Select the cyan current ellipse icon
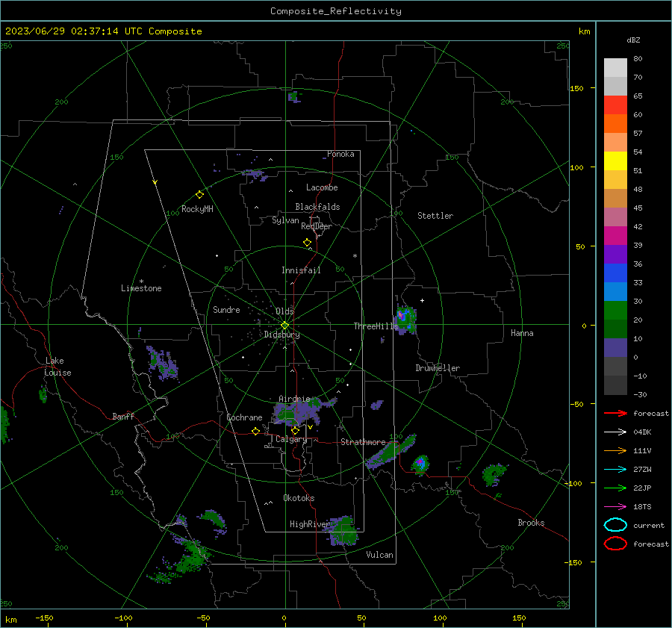672x628 pixels. (615, 525)
